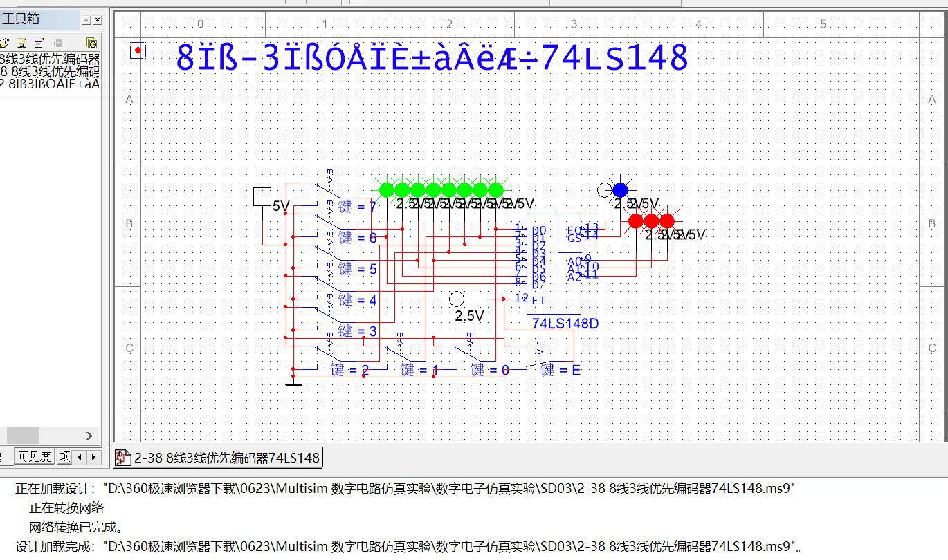The image size is (948, 560).
Task: Select the 2.5V probe on the EI line
Action: tap(457, 299)
